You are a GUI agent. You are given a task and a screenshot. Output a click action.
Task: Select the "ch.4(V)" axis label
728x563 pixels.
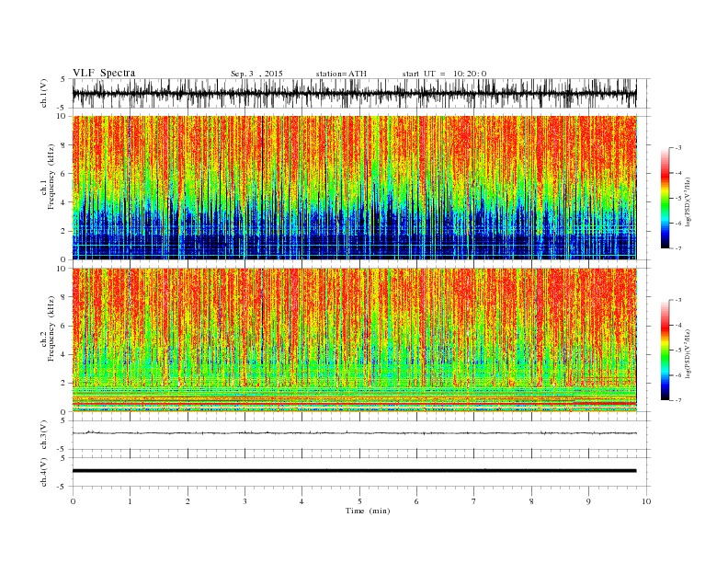pos(44,472)
